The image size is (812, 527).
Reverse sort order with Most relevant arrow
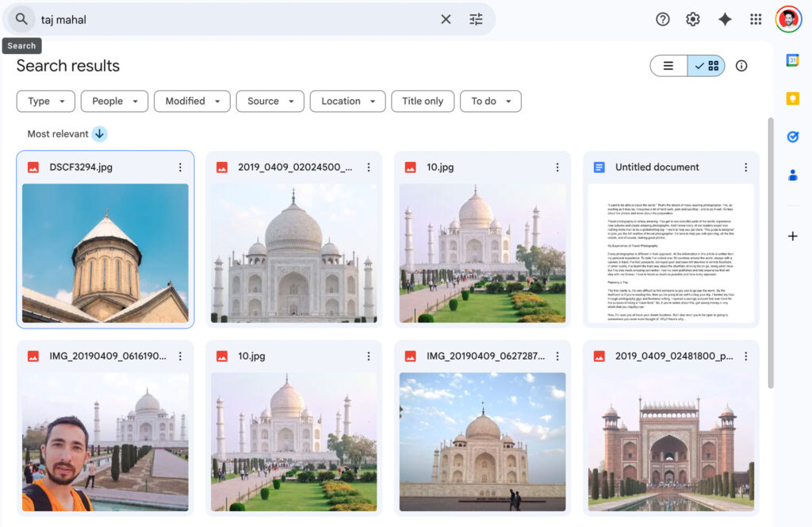99,134
